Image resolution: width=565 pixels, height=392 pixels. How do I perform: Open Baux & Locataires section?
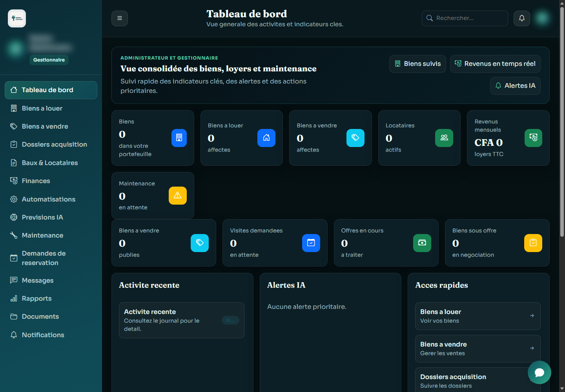click(51, 163)
